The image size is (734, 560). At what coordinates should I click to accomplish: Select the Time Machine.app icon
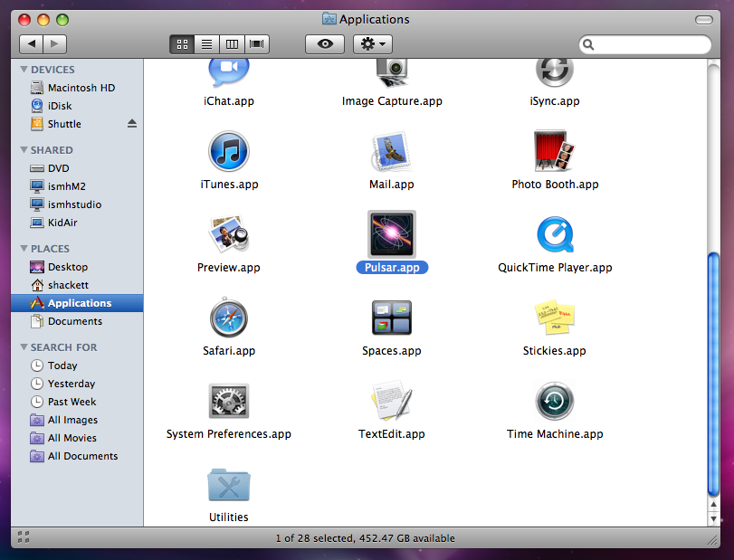[x=555, y=401]
